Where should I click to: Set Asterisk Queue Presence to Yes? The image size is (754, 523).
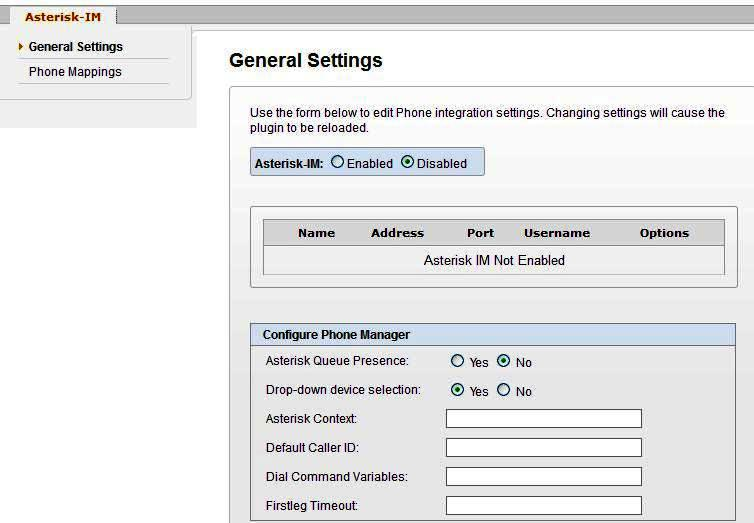coord(457,361)
